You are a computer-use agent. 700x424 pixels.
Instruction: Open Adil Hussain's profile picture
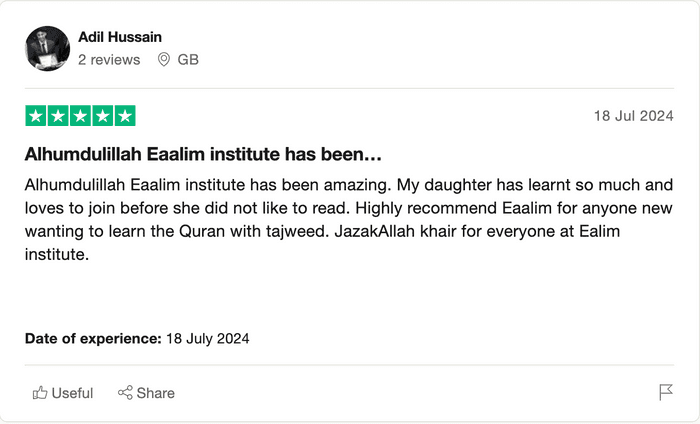pos(47,48)
